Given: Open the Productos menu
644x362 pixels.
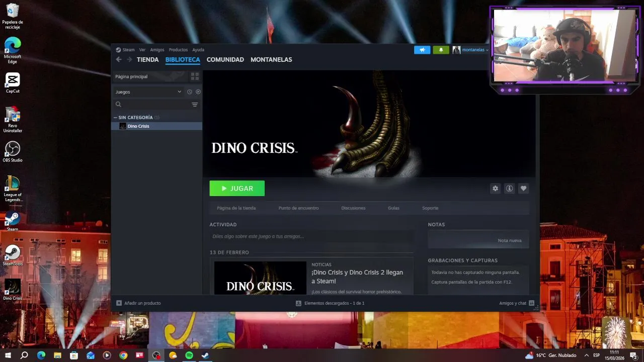Looking at the screenshot, I should [178, 50].
